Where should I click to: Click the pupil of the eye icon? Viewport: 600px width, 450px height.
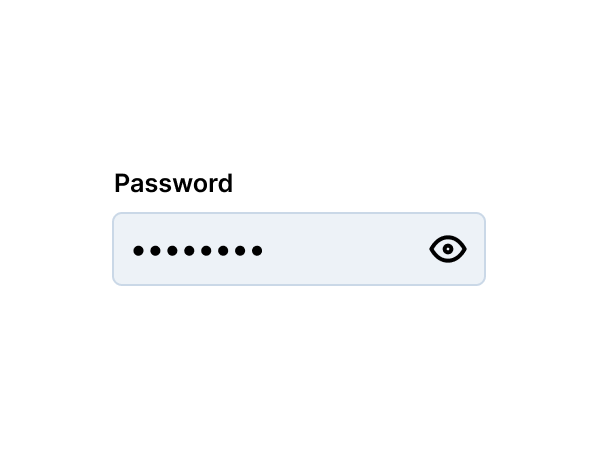448,249
